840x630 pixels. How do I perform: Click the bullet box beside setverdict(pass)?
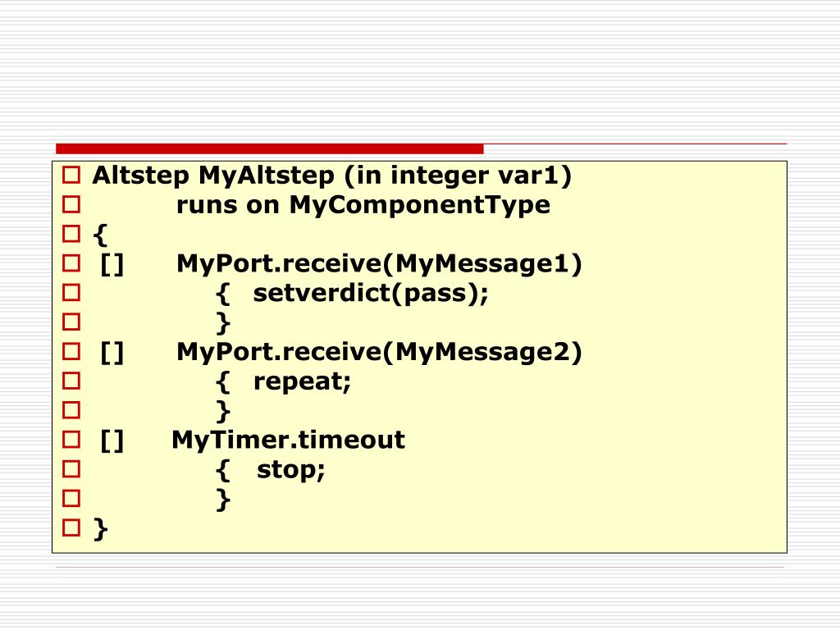pyautogui.click(x=71, y=293)
